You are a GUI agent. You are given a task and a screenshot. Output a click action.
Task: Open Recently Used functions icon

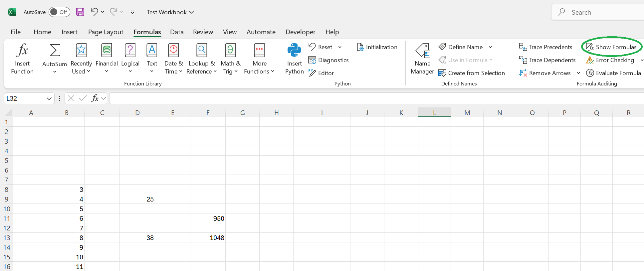[x=81, y=50]
